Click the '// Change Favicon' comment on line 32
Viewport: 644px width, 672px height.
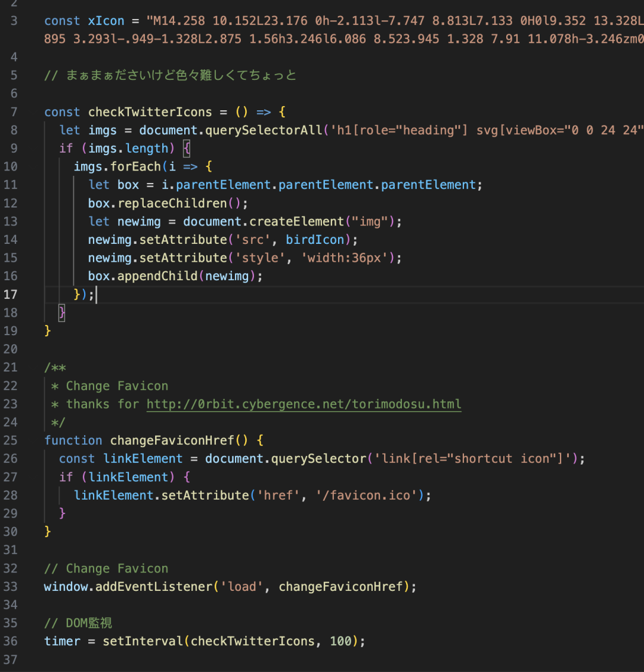[106, 569]
